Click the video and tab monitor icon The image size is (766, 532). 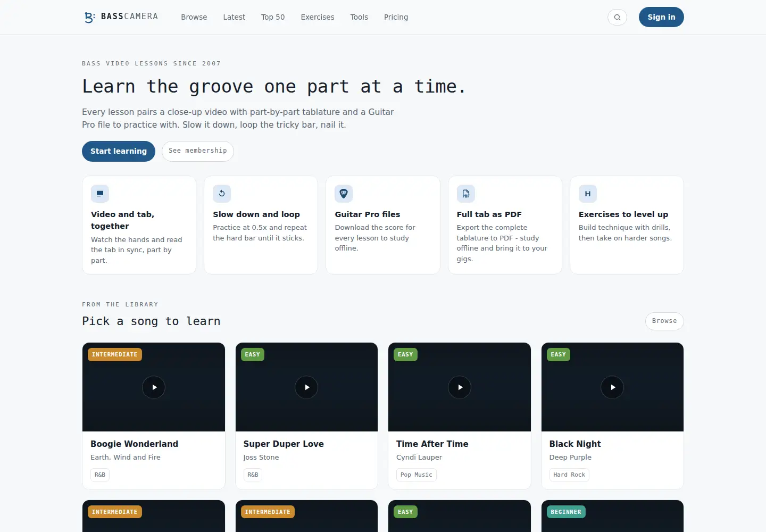coord(100,194)
